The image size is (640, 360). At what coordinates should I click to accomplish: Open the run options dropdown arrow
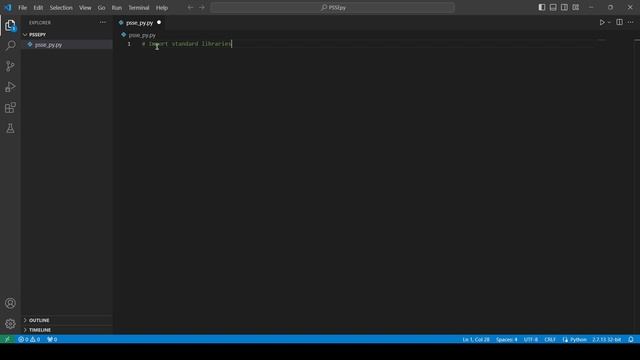pos(609,22)
